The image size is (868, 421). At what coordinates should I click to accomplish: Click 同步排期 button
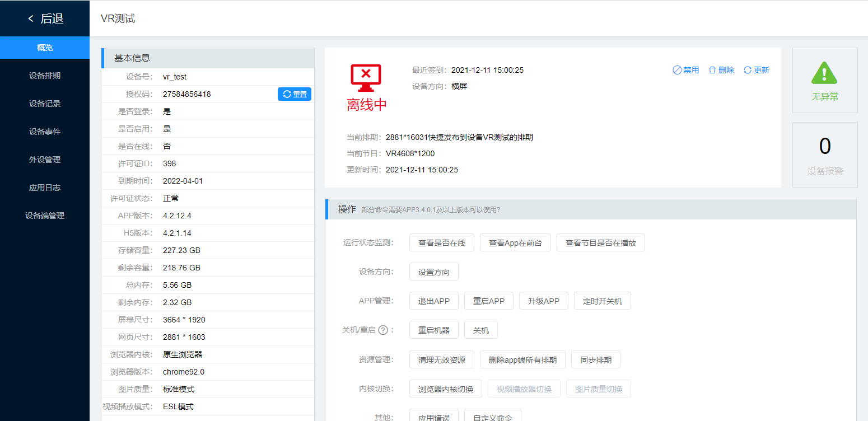click(x=596, y=359)
